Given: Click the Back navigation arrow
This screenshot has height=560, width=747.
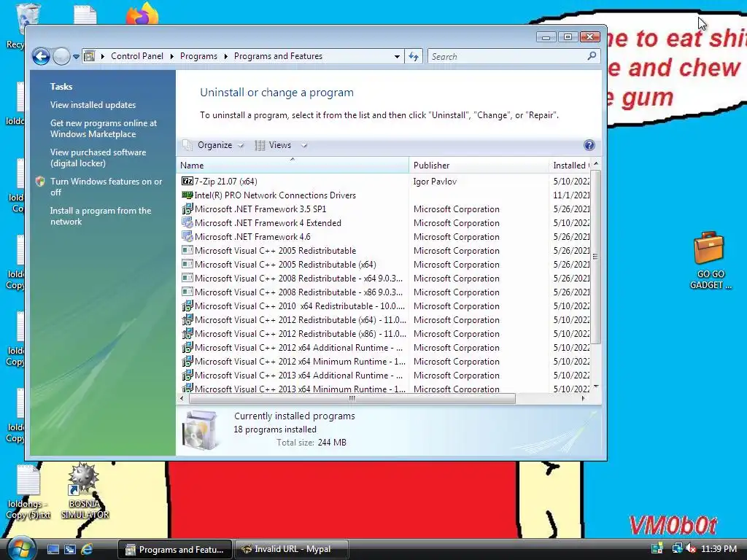Looking at the screenshot, I should pyautogui.click(x=41, y=56).
